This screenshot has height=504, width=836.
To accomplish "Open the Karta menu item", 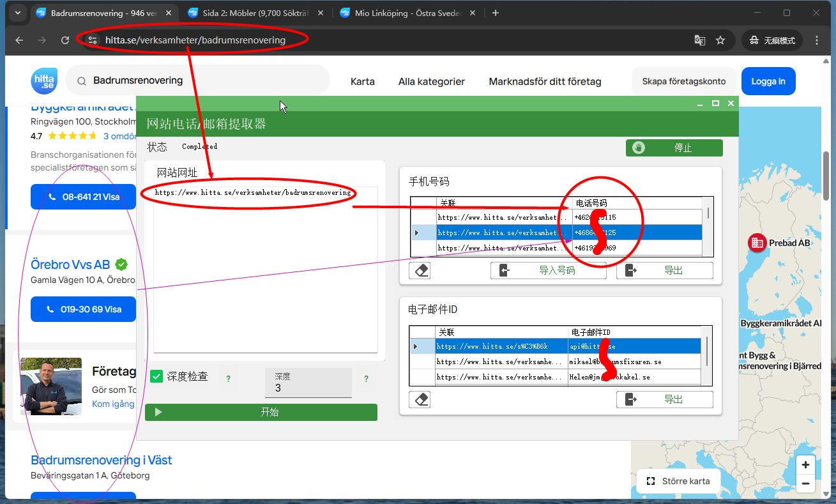I will [363, 81].
